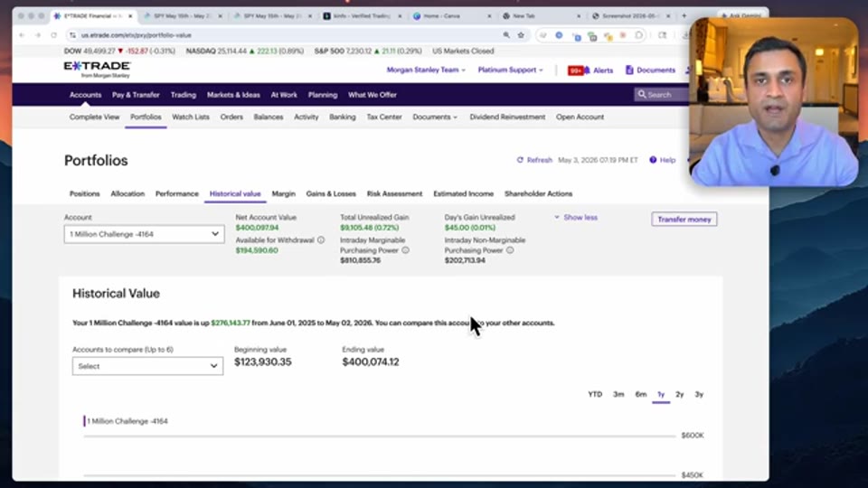
Task: Open the What We Offer menu
Action: (x=373, y=95)
